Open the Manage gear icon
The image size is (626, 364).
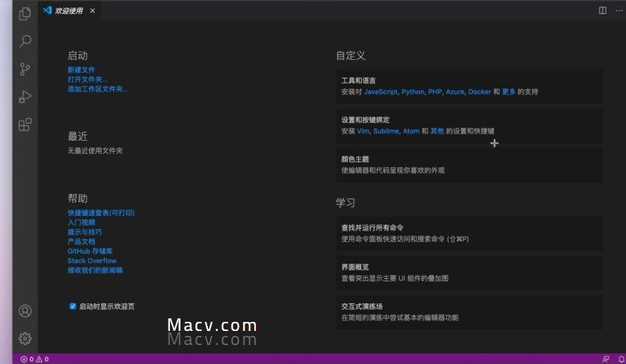click(25, 339)
